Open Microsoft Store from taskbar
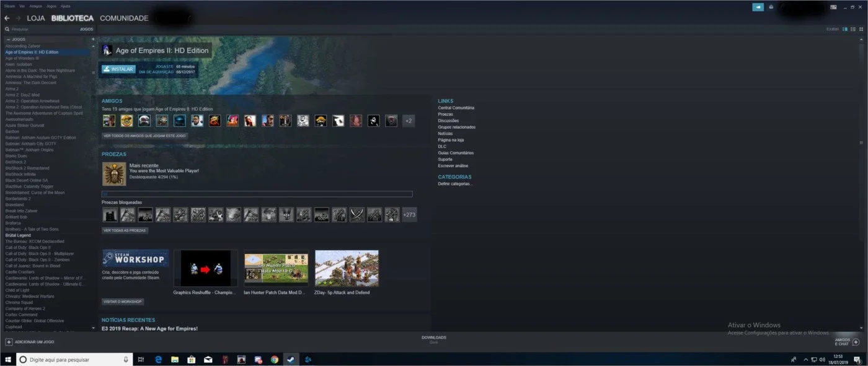868x366 pixels. pyautogui.click(x=192, y=359)
